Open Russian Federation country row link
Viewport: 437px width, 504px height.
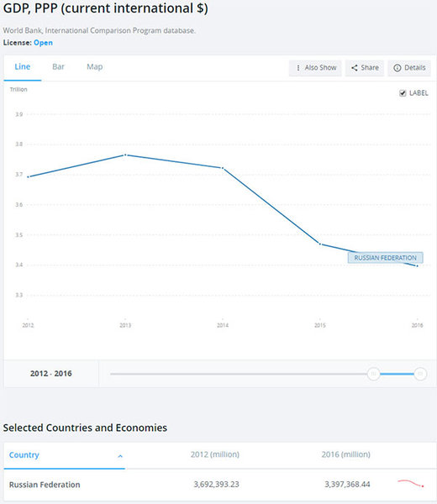click(45, 485)
